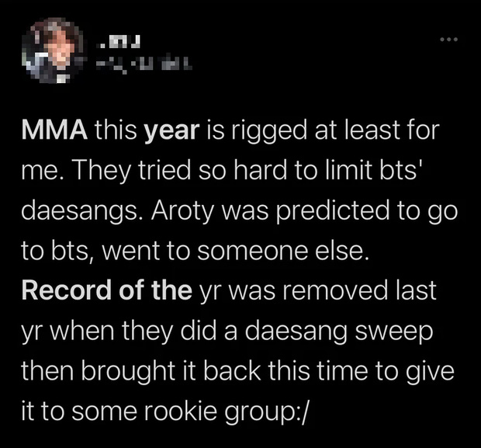Open the pixelated profile avatar
The width and height of the screenshot is (481, 448).
[53, 51]
